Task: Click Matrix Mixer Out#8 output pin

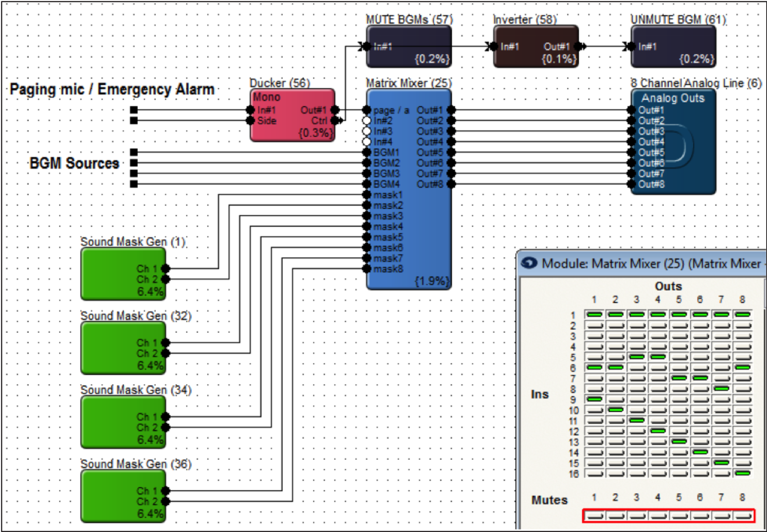Action: (x=451, y=184)
